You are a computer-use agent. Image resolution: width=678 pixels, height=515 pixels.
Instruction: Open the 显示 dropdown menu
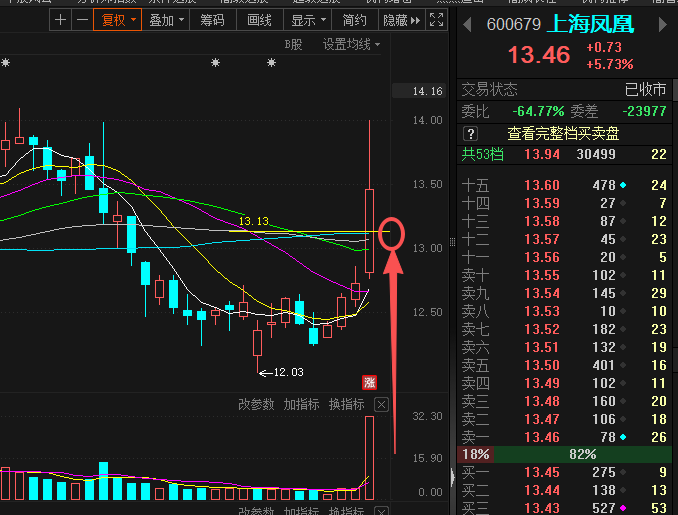click(x=307, y=20)
